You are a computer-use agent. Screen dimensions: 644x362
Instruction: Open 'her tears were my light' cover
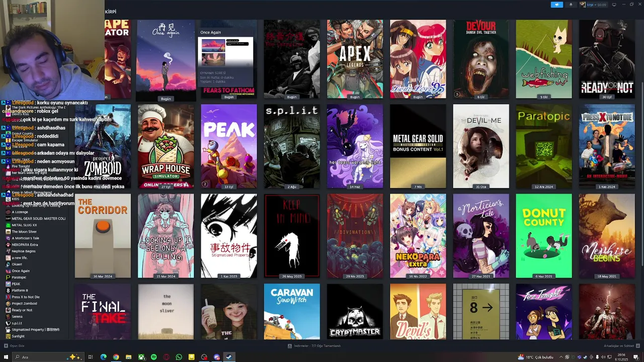(x=355, y=146)
